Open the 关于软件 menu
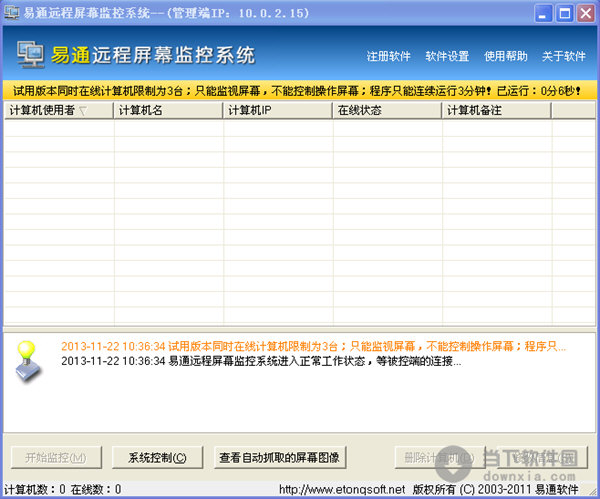600x499 pixels. (564, 56)
